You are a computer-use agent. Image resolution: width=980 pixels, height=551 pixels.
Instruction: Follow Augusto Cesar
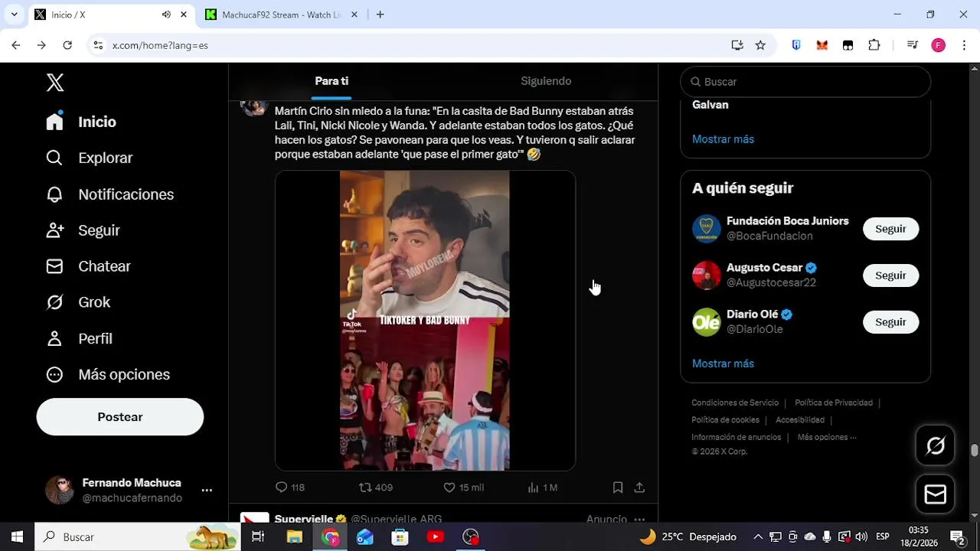pos(890,275)
